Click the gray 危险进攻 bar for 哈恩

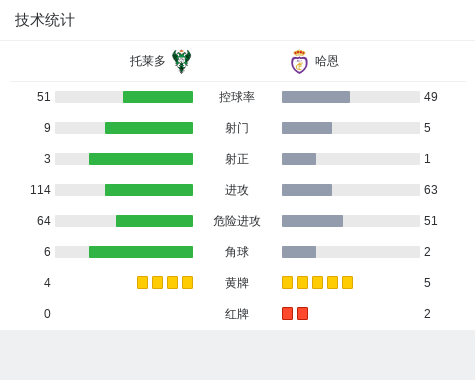312,221
